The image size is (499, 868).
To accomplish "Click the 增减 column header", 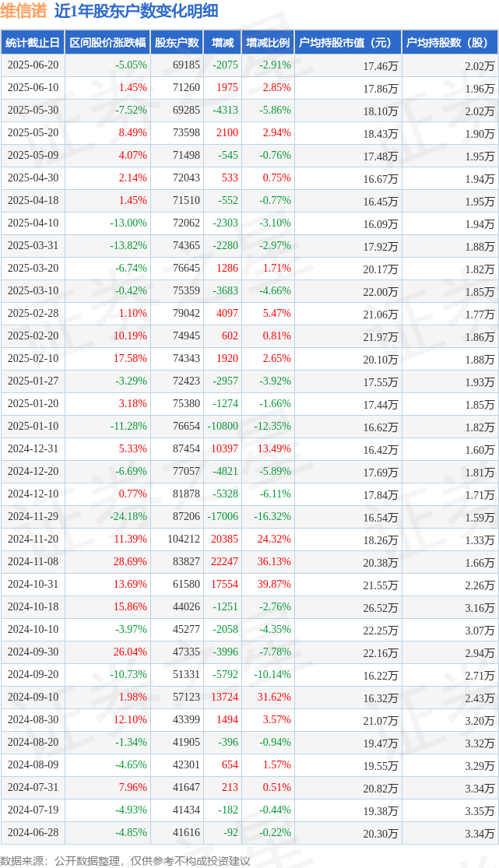I will pyautogui.click(x=223, y=43).
